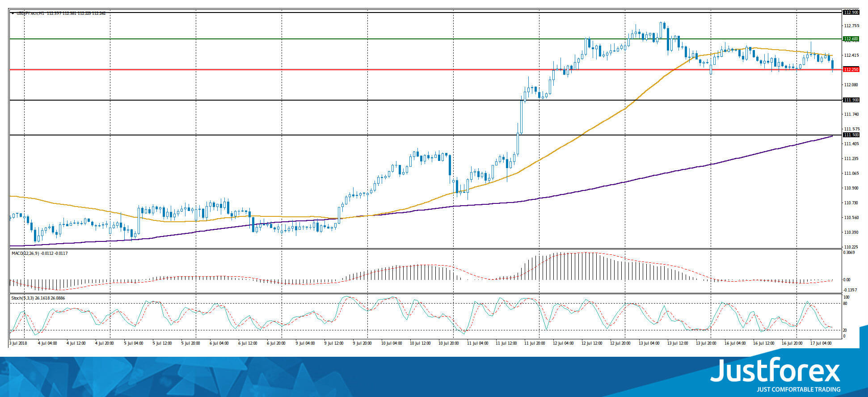The image size is (868, 397).
Task: Click the 110.560 price axis value
Action: 851,218
